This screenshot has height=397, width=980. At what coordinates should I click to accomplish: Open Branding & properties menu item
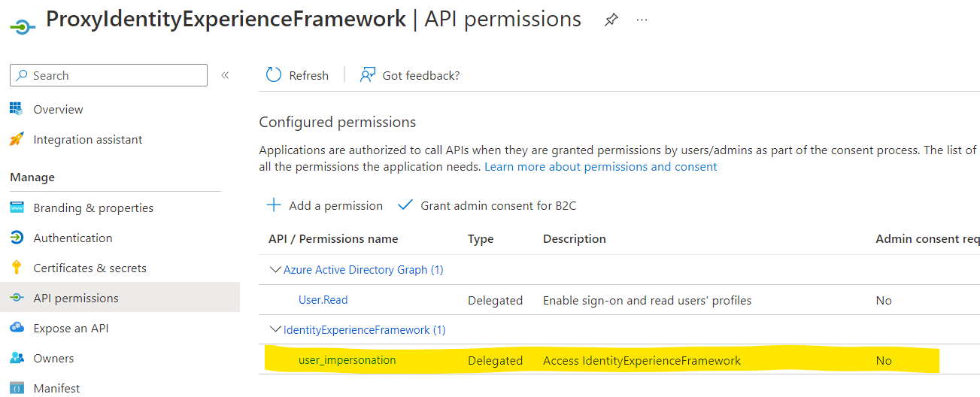tap(93, 208)
